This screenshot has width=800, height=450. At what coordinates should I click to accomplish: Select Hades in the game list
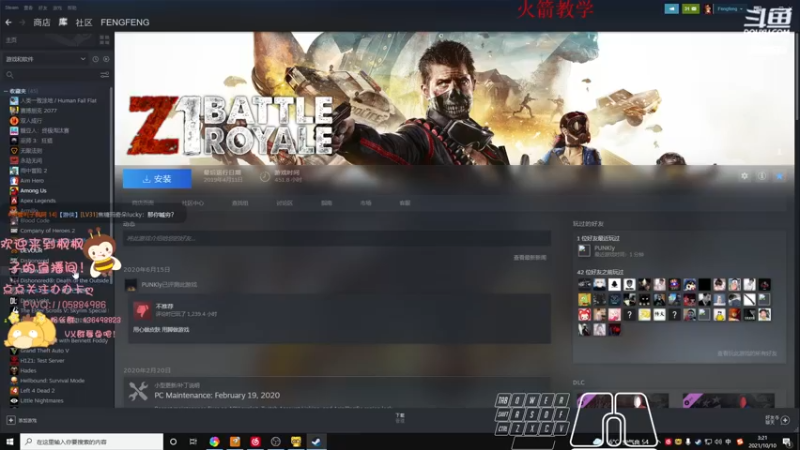point(28,370)
